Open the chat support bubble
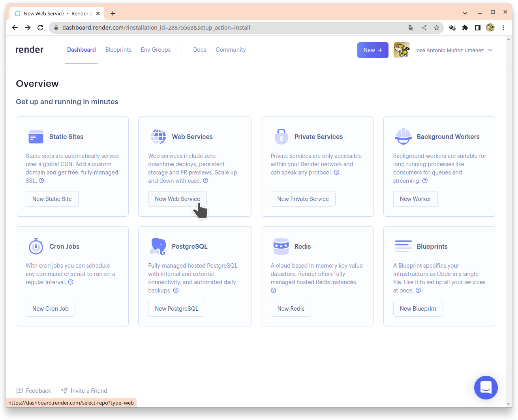The height and width of the screenshot is (420, 518). click(486, 388)
